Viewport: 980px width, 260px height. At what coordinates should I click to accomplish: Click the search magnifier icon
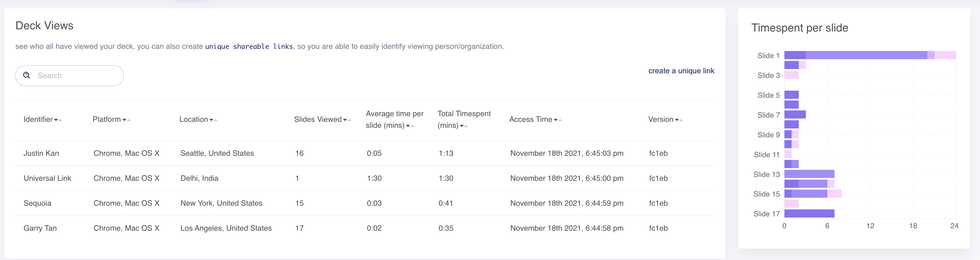pos(27,75)
